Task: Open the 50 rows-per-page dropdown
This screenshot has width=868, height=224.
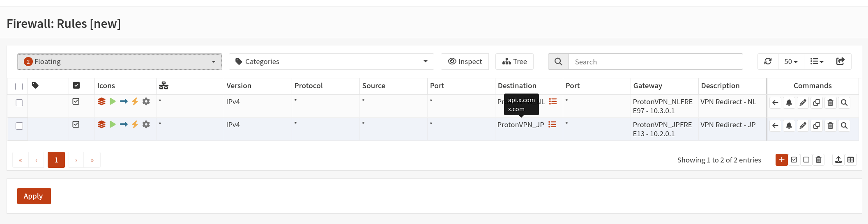Action: [x=790, y=62]
